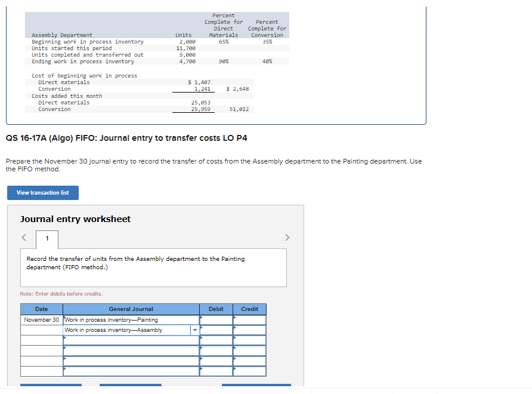Image resolution: width=532 pixels, height=394 pixels.
Task: Click the Debit amount field for the Painting entry
Action: 216,319
